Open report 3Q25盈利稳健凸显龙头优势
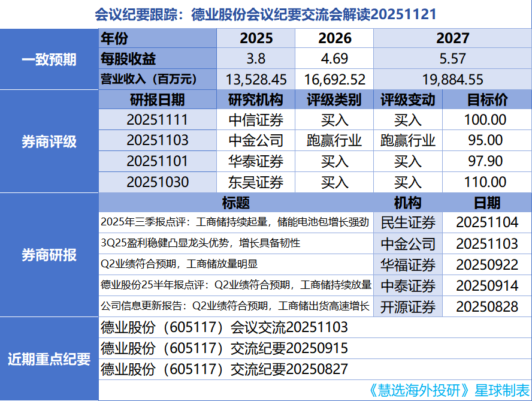The width and height of the screenshot is (532, 401). [x=236, y=243]
